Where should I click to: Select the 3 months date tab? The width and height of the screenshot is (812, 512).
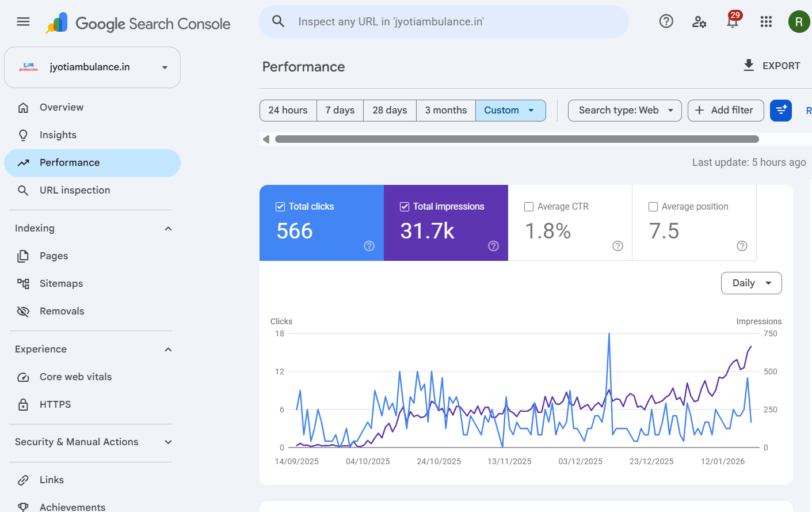point(446,111)
